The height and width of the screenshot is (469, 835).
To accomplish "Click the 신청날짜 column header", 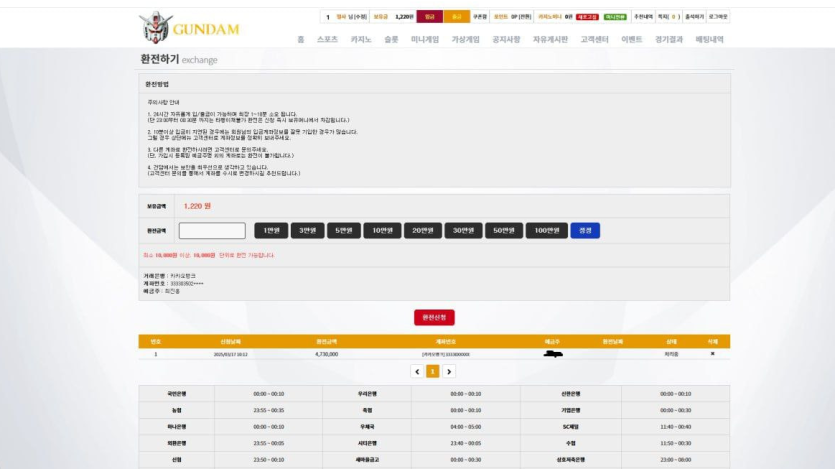I will point(231,342).
